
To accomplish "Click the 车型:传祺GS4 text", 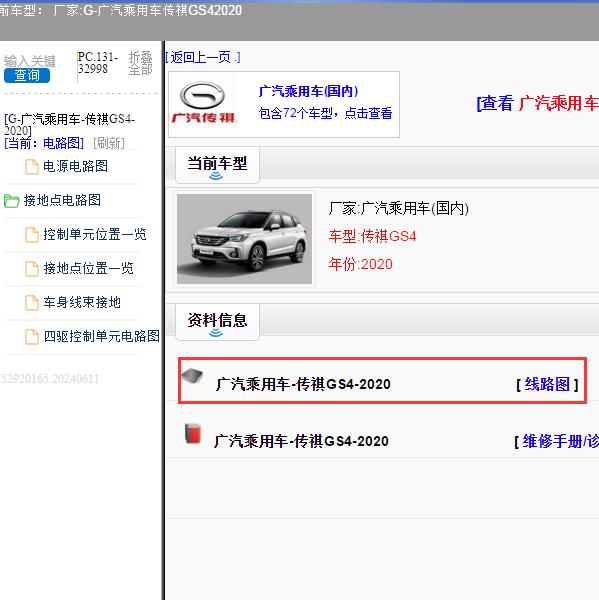I will 372,236.
